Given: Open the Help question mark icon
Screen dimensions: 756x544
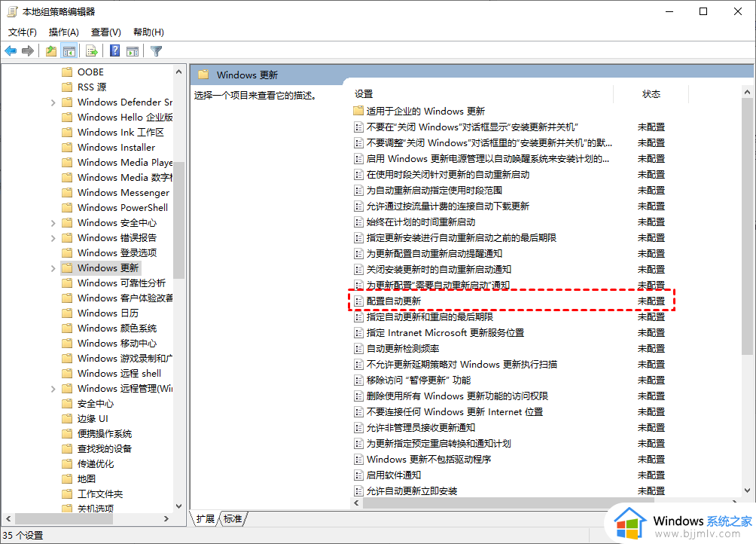Looking at the screenshot, I should (x=114, y=50).
